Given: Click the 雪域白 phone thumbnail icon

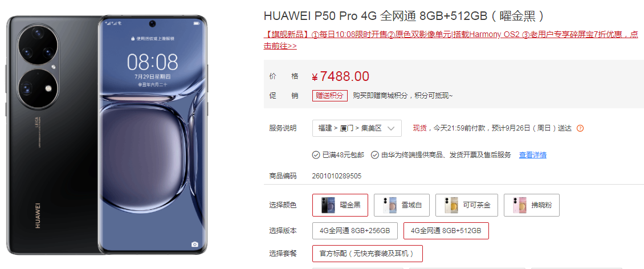Looking at the screenshot, I should pyautogui.click(x=389, y=205).
